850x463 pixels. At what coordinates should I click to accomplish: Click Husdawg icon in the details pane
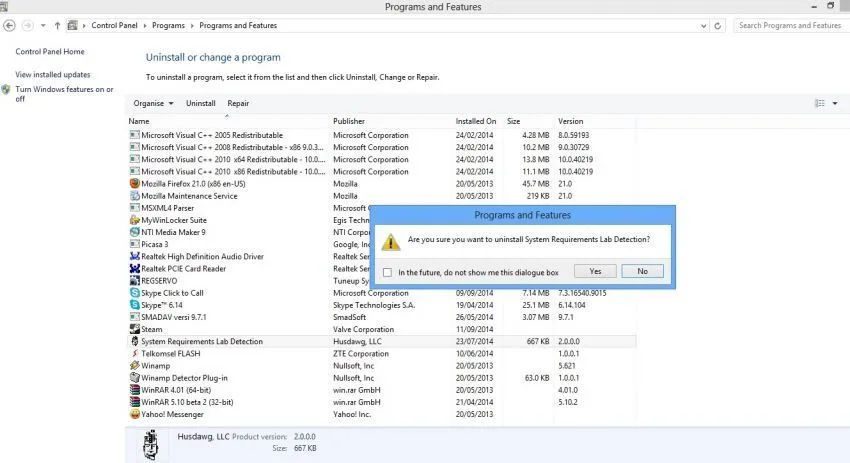(x=151, y=445)
